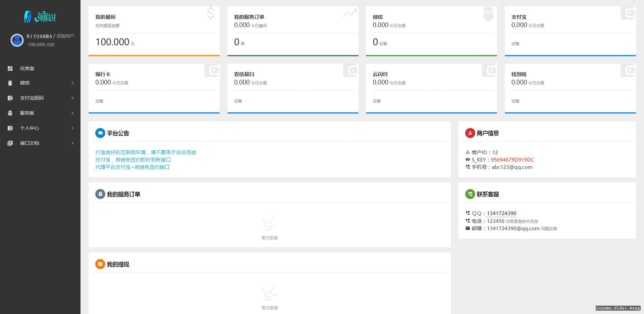Click the 超级用户 role label
Image resolution: width=644 pixels, height=314 pixels.
tap(65, 36)
